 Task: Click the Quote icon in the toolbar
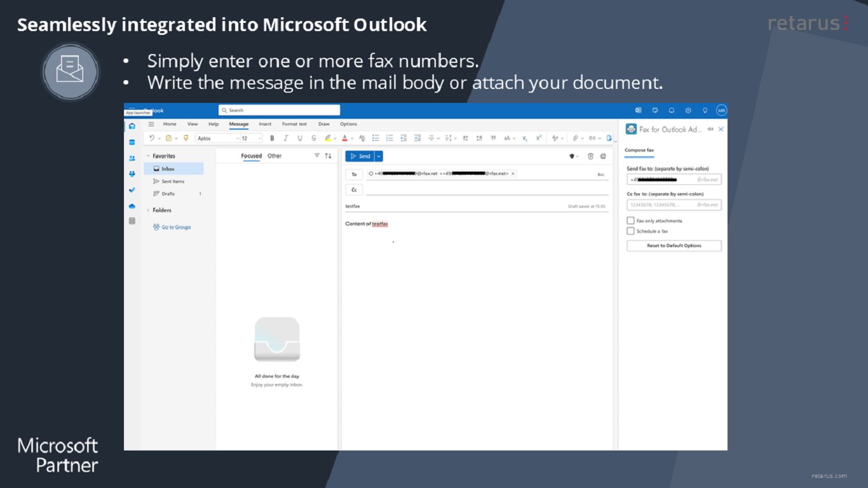493,138
